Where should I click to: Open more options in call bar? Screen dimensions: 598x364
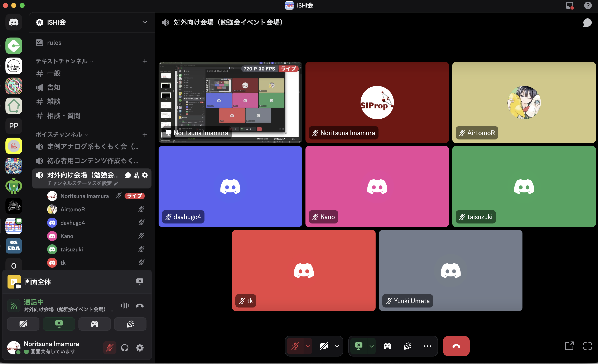point(427,346)
